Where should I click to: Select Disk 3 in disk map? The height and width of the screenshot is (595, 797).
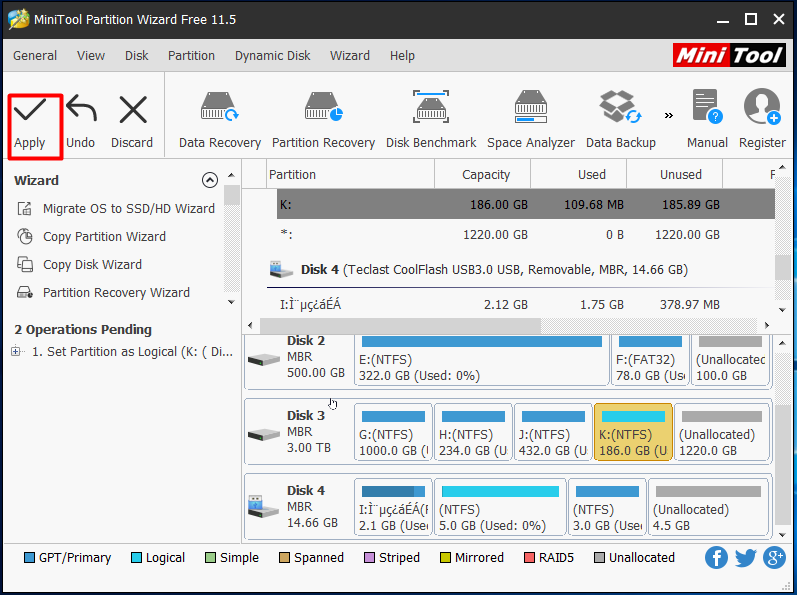300,431
